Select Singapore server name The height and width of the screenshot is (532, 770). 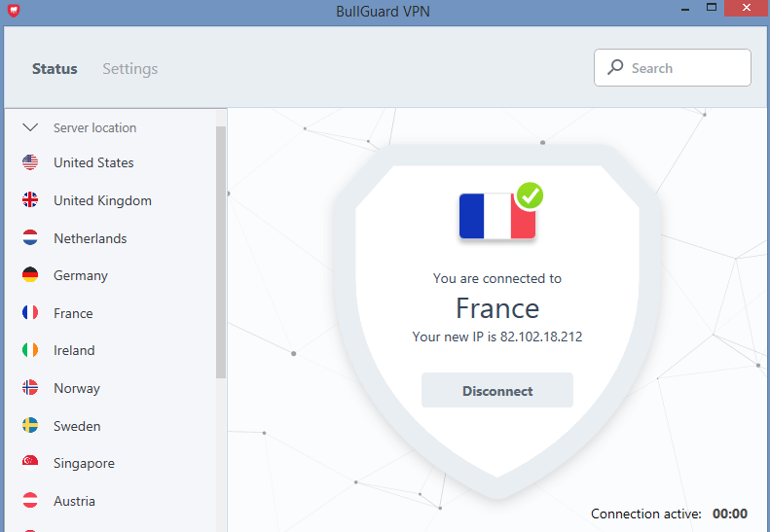pyautogui.click(x=84, y=463)
